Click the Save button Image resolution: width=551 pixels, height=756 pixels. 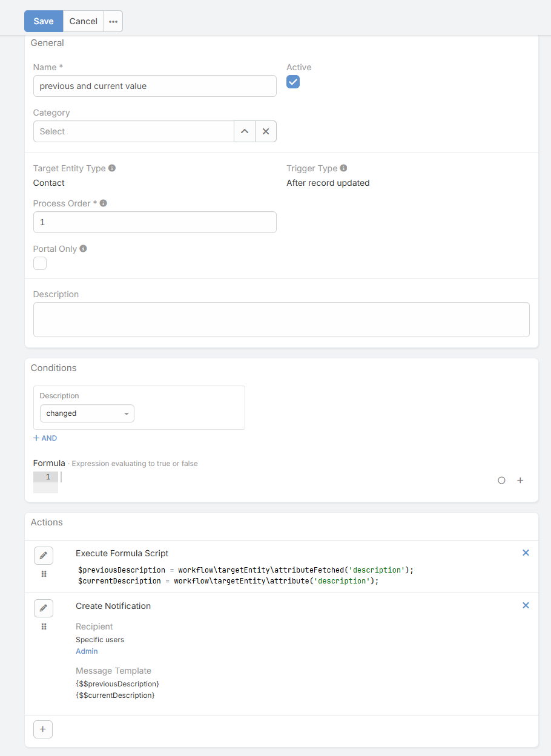[x=44, y=21]
